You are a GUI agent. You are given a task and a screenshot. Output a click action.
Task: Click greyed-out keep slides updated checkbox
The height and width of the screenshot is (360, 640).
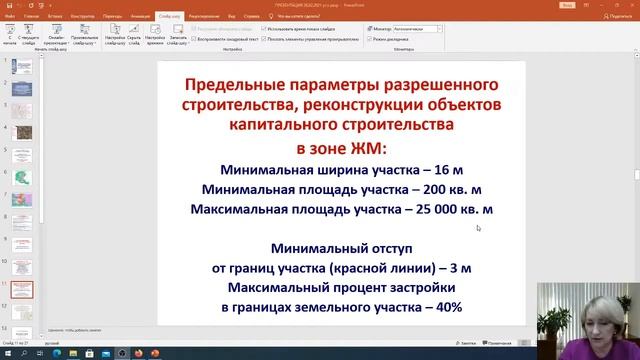coord(194,29)
